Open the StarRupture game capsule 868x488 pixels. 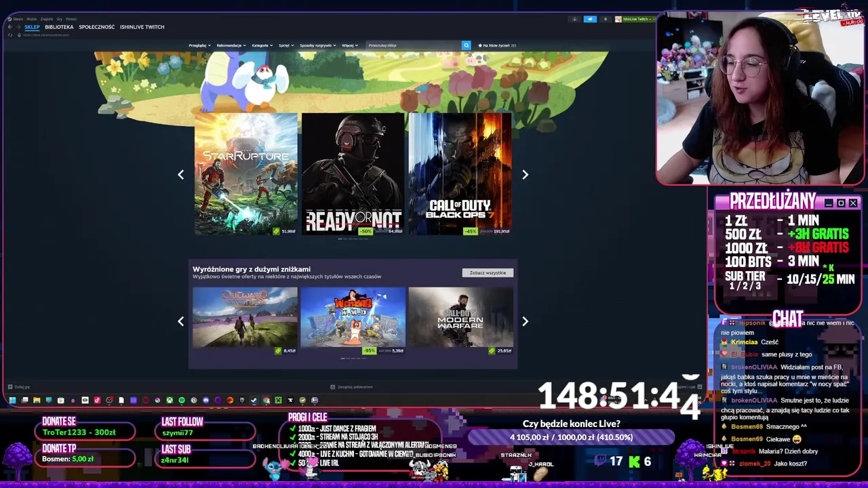coord(245,174)
